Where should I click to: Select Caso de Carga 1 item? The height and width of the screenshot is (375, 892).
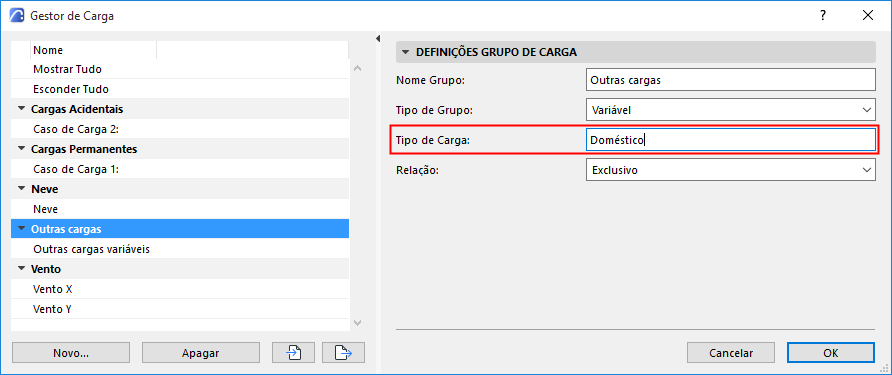point(180,169)
